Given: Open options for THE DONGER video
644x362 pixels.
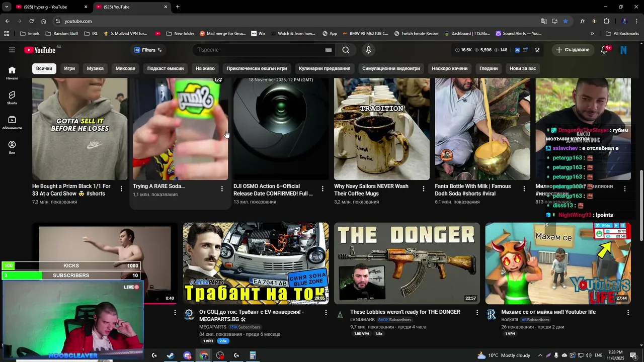Looking at the screenshot, I should coord(477,312).
